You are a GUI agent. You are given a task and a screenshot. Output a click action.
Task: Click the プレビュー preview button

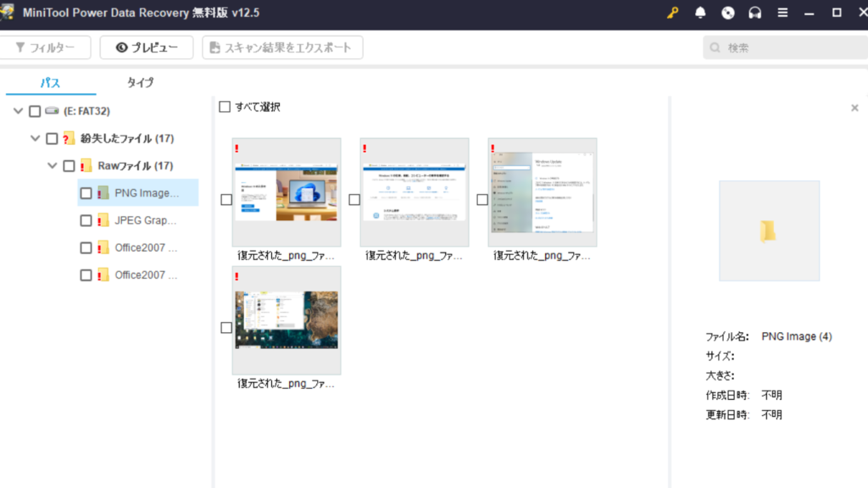[147, 47]
